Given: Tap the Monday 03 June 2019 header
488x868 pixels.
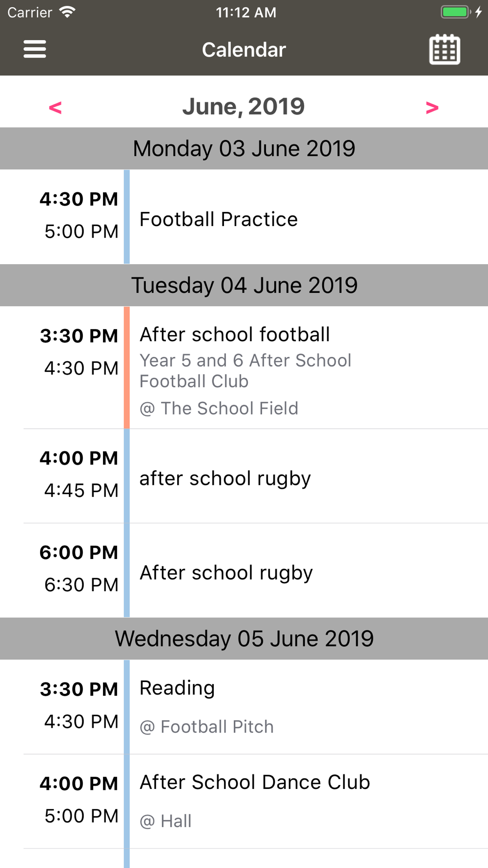Looking at the screenshot, I should coord(244,148).
